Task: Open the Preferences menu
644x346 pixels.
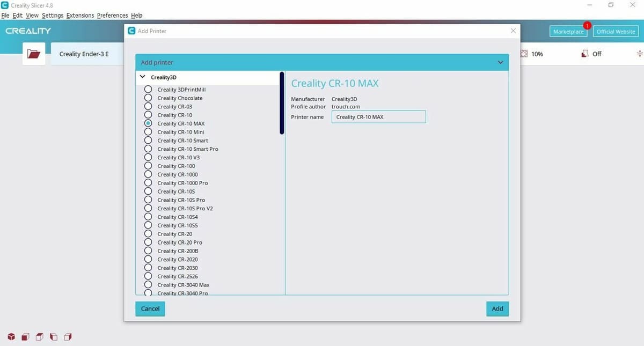Action: click(x=113, y=16)
